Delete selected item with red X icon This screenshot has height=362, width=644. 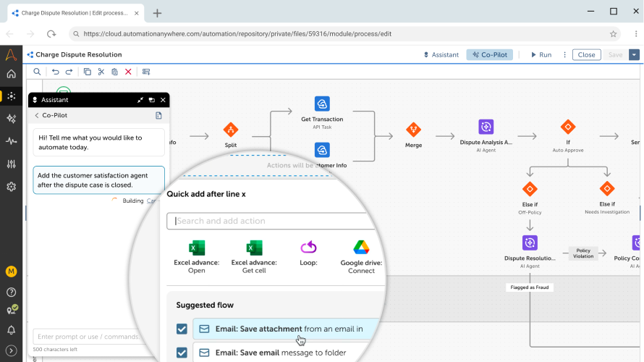pos(128,72)
